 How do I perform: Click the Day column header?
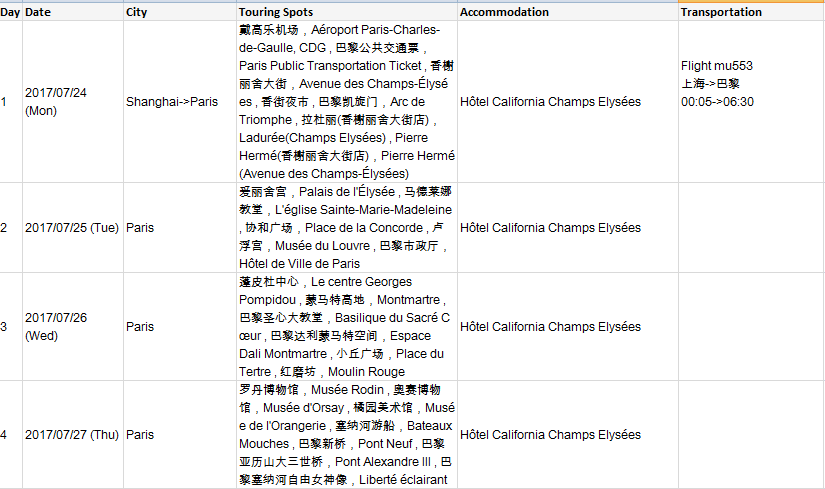(x=10, y=12)
